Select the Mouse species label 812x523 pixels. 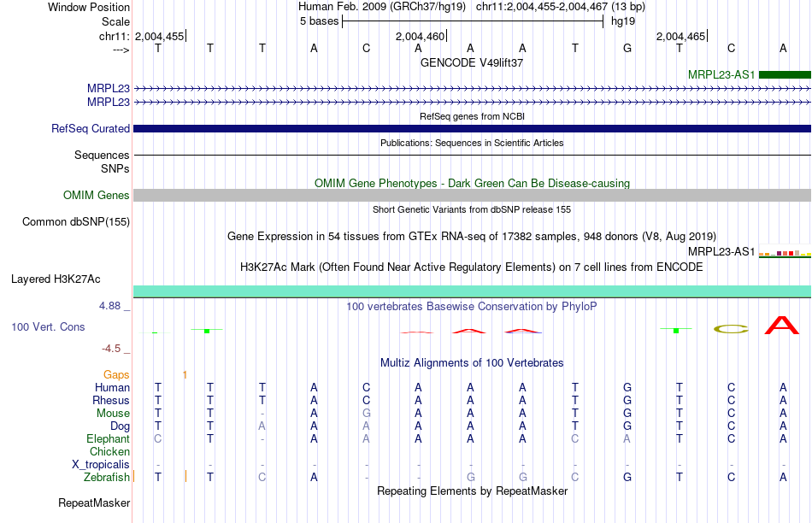coord(113,414)
